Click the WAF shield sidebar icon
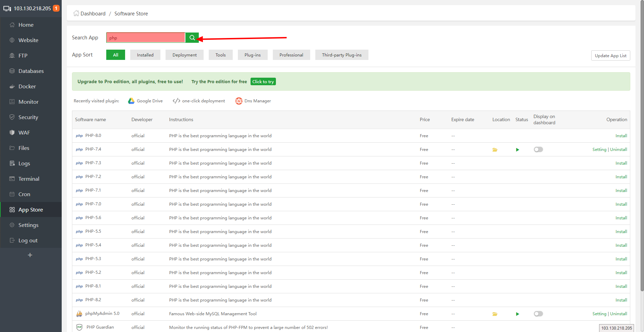 [x=12, y=132]
